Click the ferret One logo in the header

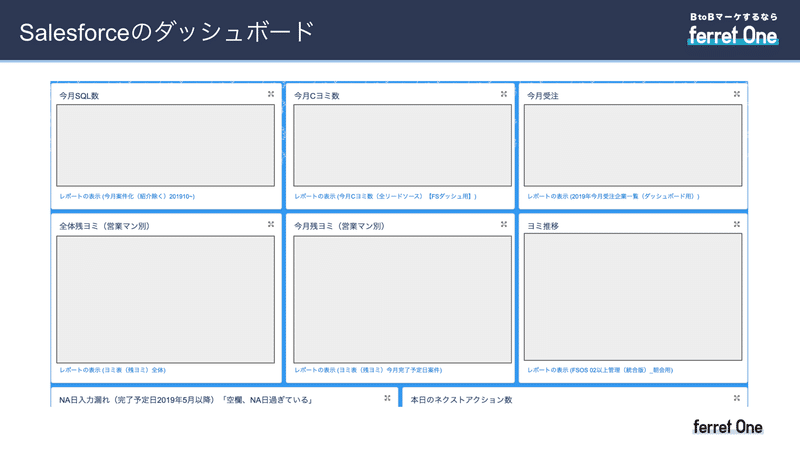733,35
